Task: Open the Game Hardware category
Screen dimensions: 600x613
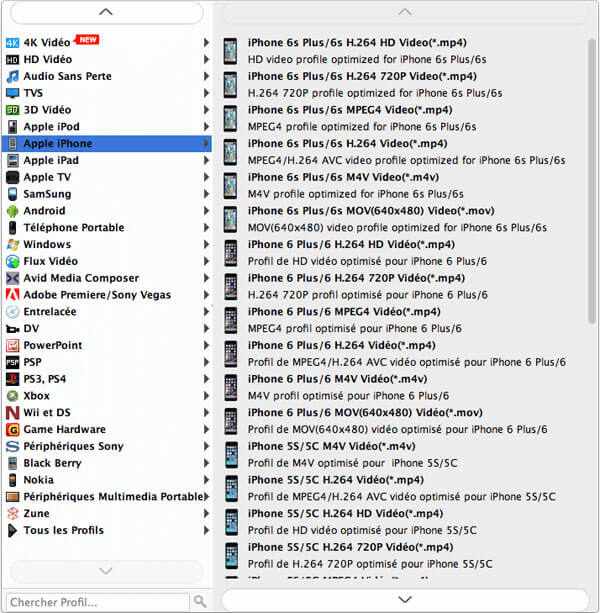Action: (x=64, y=429)
